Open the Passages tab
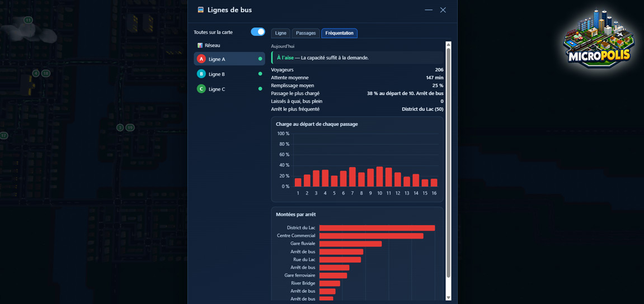 tap(306, 33)
